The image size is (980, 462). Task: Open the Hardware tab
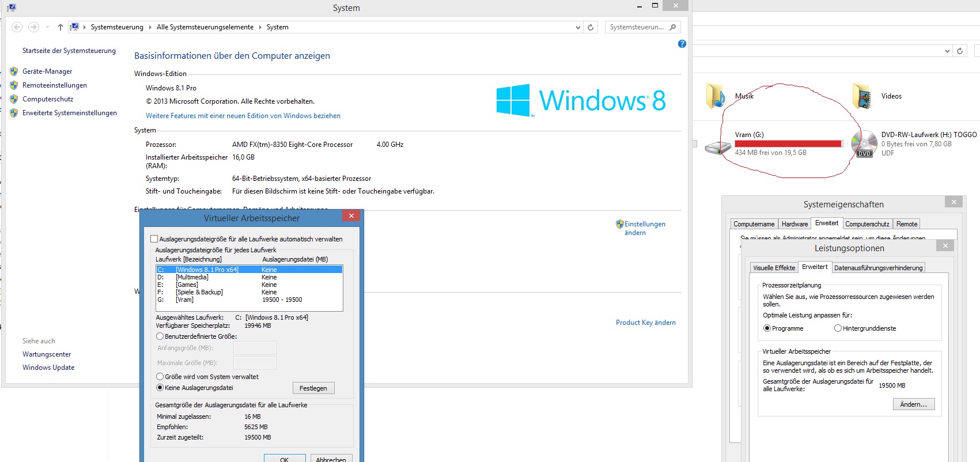click(794, 224)
